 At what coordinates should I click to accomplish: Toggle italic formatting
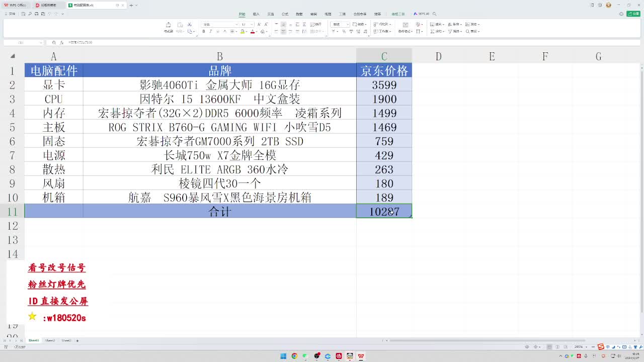click(x=210, y=31)
